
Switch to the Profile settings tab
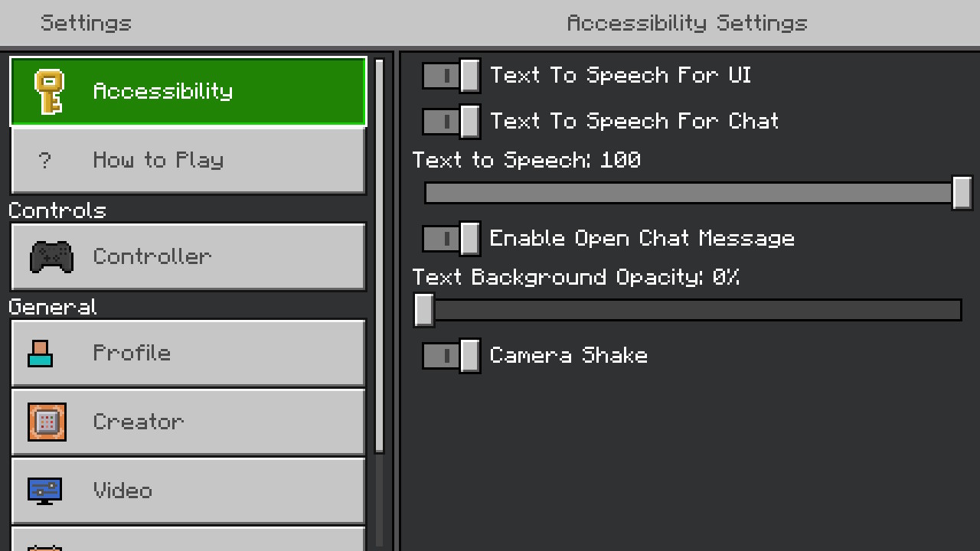(188, 354)
